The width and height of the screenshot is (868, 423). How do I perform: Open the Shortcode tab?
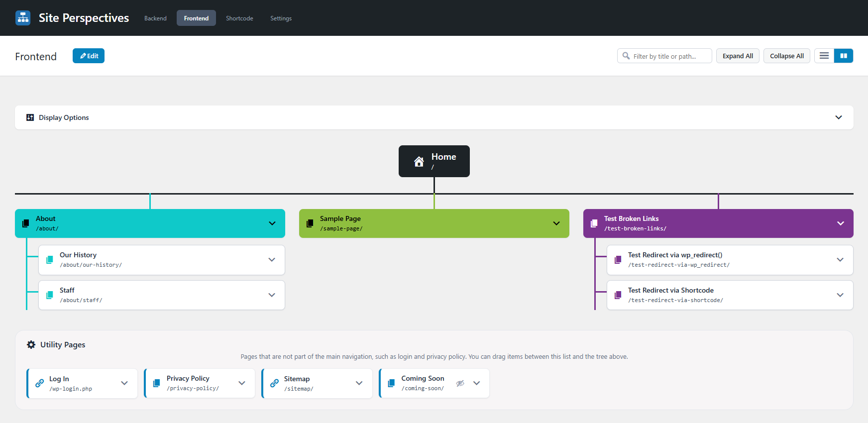point(239,18)
